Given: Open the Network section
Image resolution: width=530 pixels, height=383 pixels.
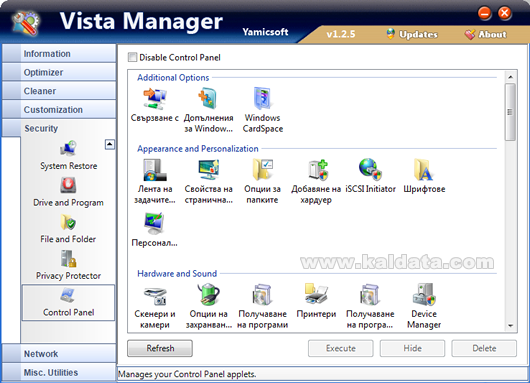Looking at the screenshot, I should pos(59,354).
